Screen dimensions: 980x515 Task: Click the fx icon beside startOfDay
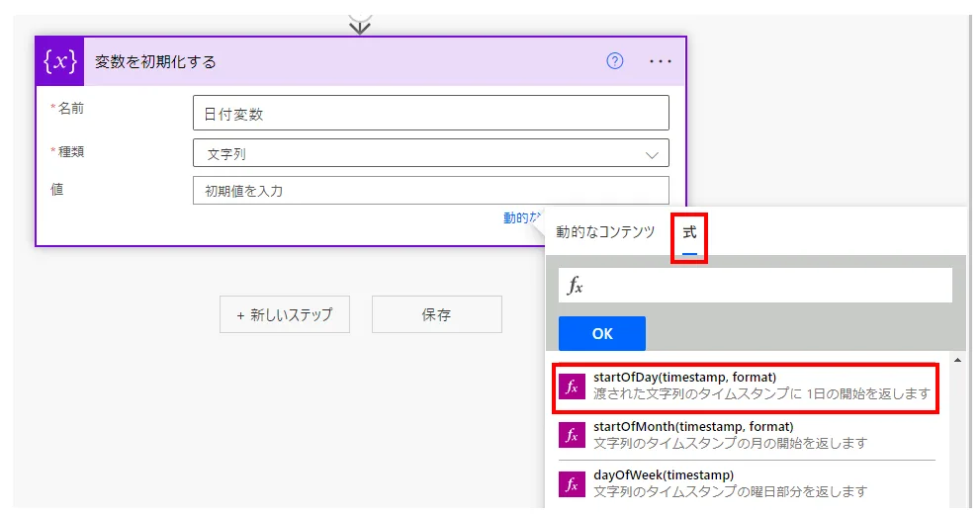click(x=572, y=386)
